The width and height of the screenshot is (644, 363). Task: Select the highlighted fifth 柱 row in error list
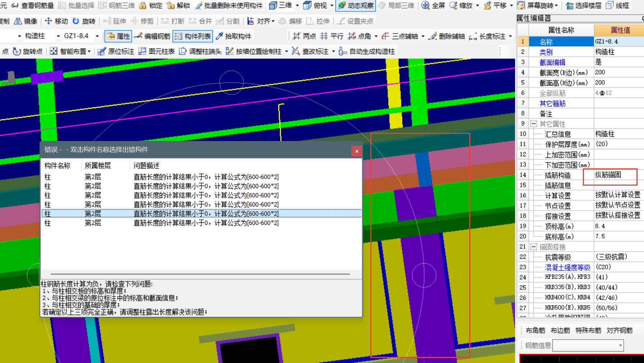click(201, 214)
